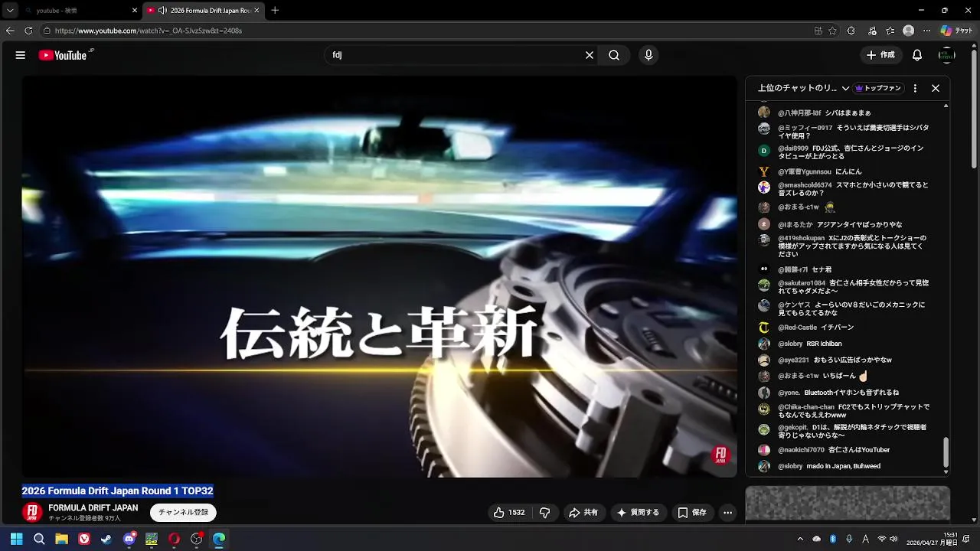980x551 pixels.
Task: Open Opera browser from taskbar
Action: click(x=174, y=539)
